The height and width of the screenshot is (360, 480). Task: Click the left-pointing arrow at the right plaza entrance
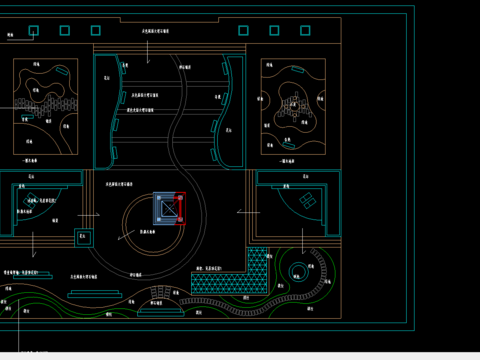[x=248, y=212]
